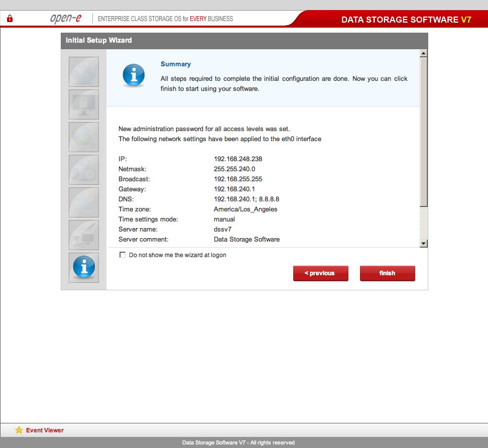Click the footer 'All rights reserved' text
Image resolution: width=488 pixels, height=448 pixels.
click(273, 442)
